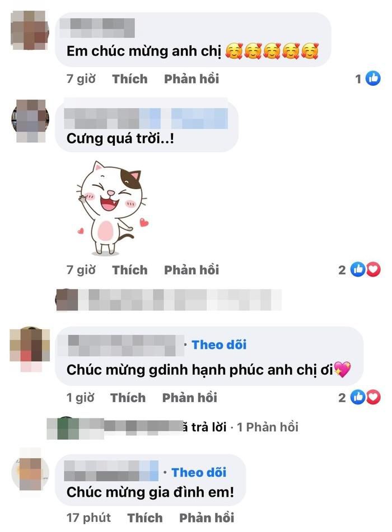
Task: Open reactions on the "Cưng quá trời" comment
Action: (x=360, y=270)
